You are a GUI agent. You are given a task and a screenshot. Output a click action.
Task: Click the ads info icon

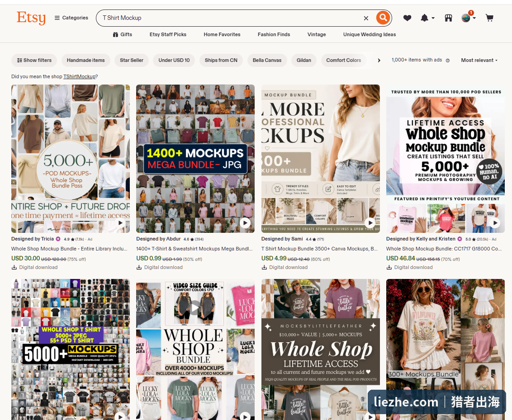click(x=448, y=61)
